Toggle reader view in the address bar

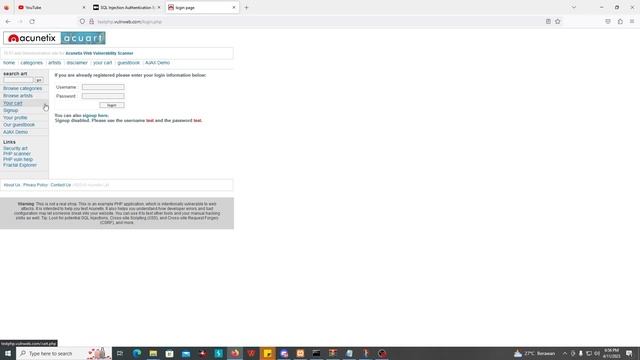[548, 22]
